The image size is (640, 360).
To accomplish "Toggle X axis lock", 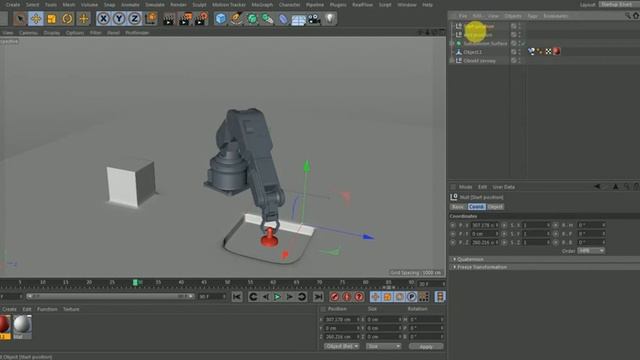I will (104, 18).
